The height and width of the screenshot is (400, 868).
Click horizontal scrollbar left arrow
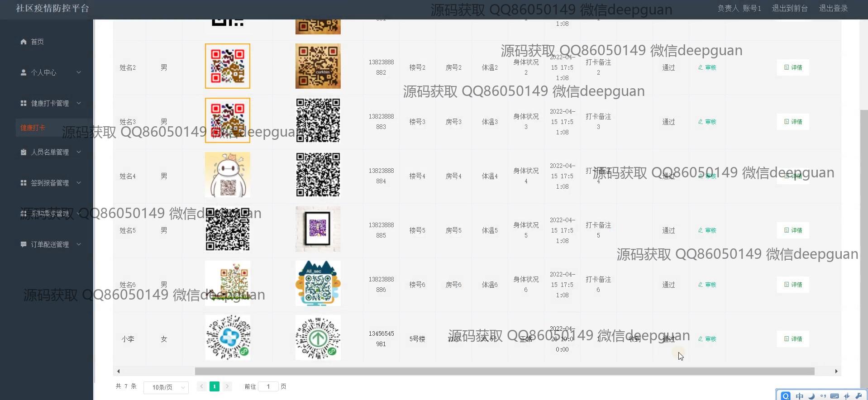pyautogui.click(x=118, y=371)
